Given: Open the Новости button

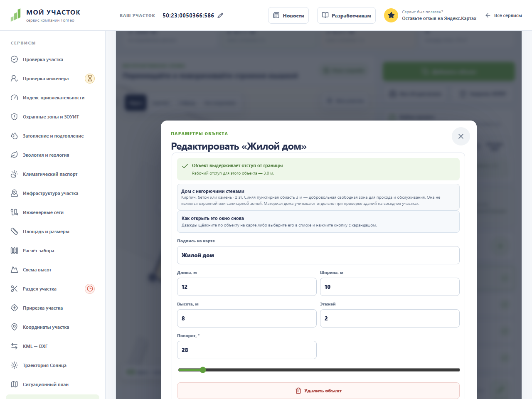Looking at the screenshot, I should pyautogui.click(x=288, y=15).
